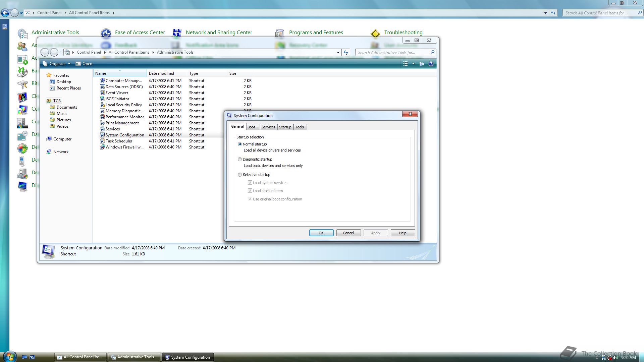Open the views dropdown arrow in Explorer toolbar
The width and height of the screenshot is (644, 362).
pyautogui.click(x=413, y=64)
